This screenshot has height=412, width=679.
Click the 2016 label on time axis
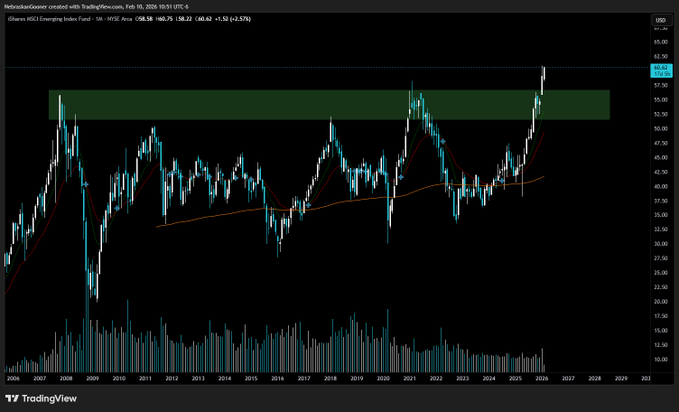coord(277,379)
